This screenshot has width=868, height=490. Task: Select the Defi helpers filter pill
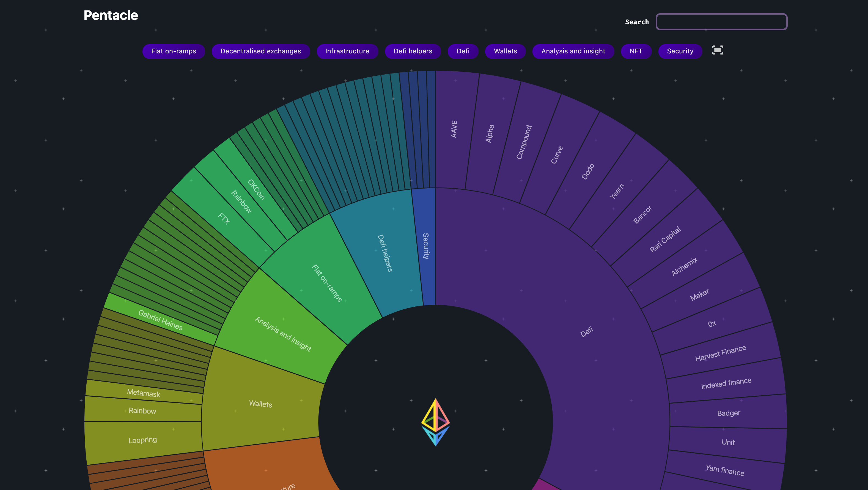point(413,51)
